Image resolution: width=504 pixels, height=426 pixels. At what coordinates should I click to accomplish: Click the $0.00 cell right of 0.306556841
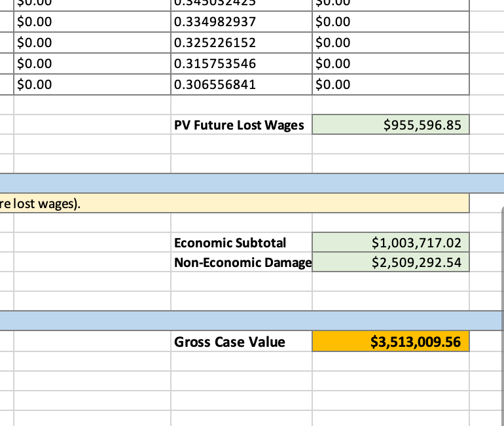(391, 84)
